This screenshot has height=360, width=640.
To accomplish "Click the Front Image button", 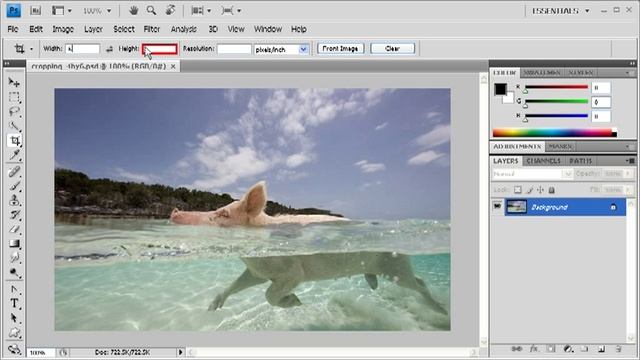I will 340,49.
